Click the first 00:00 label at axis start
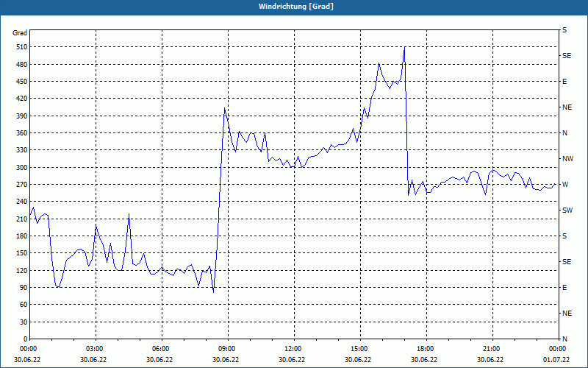The width and height of the screenshot is (588, 368). point(30,349)
